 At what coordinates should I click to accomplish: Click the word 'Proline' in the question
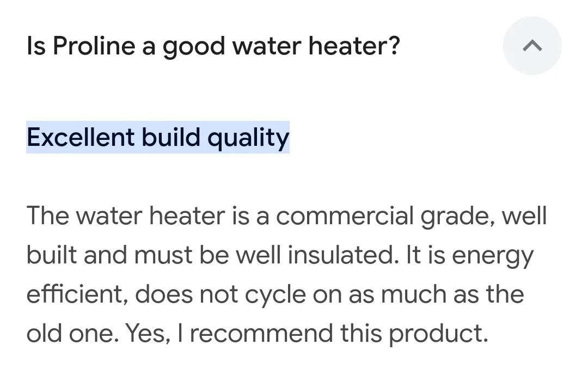[x=94, y=46]
